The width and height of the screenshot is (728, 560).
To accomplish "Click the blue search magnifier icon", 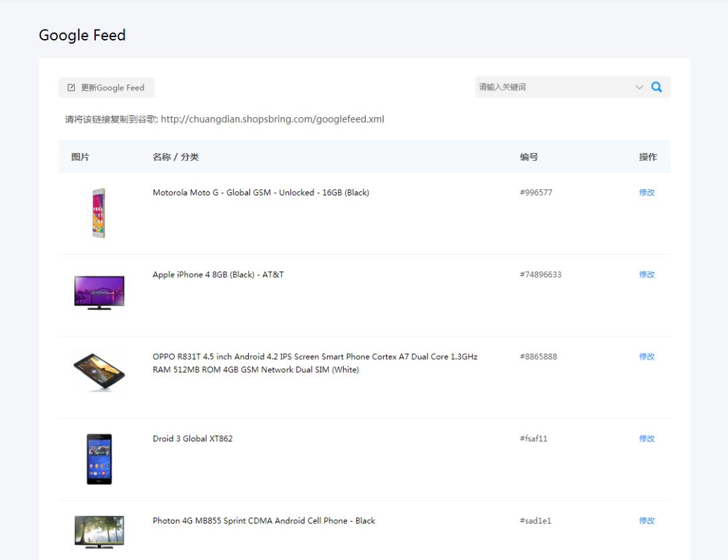I will 657,87.
